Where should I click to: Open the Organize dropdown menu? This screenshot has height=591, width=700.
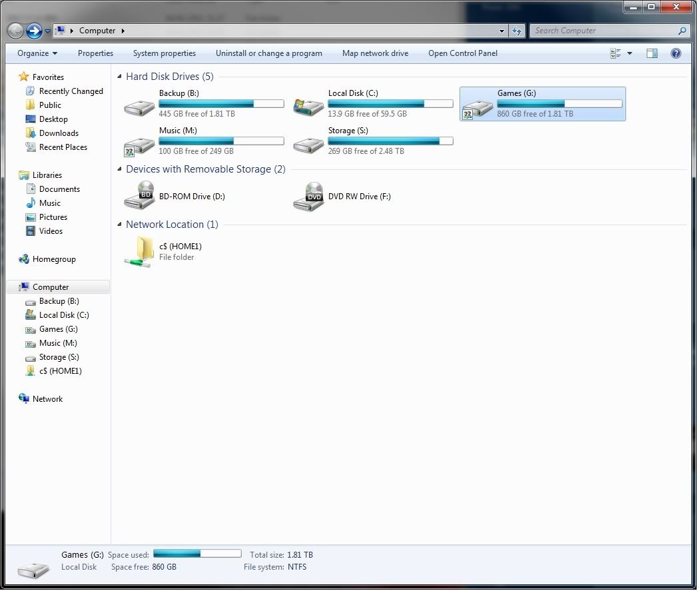[37, 53]
